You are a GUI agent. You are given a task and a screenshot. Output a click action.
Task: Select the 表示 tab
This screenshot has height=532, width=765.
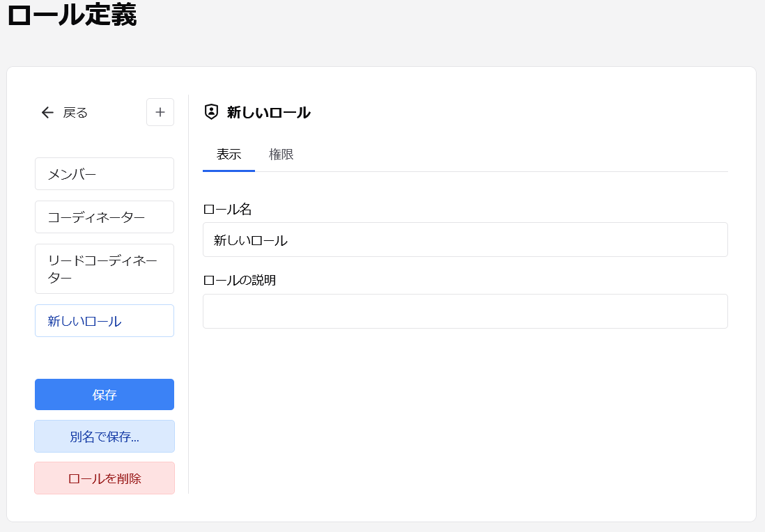[x=228, y=154]
